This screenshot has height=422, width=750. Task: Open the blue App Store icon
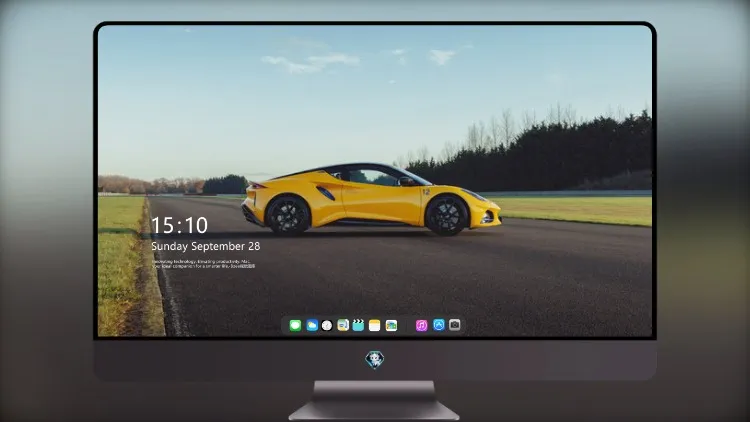point(439,325)
